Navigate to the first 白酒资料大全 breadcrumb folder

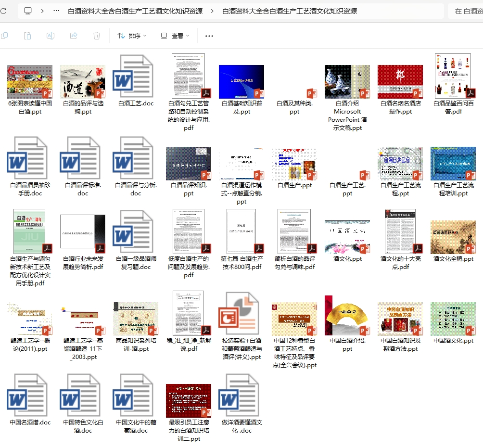pos(135,11)
